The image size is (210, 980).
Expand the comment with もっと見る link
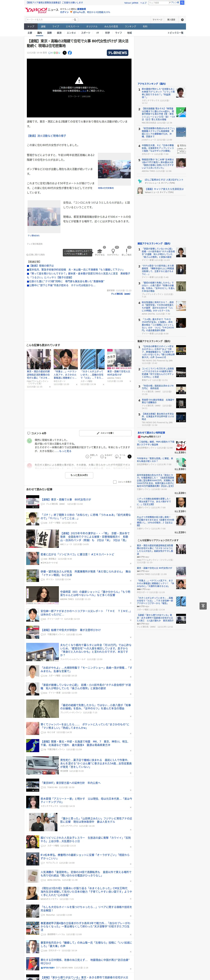65,451
